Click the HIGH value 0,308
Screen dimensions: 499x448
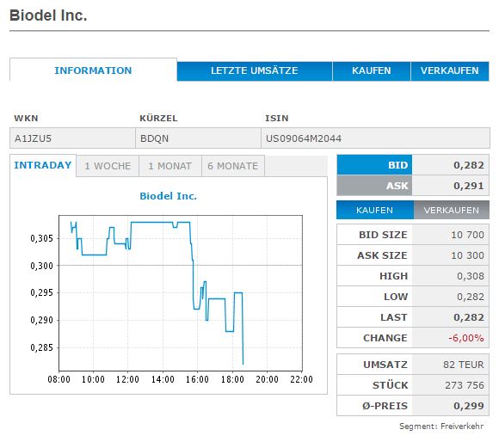pos(471,276)
